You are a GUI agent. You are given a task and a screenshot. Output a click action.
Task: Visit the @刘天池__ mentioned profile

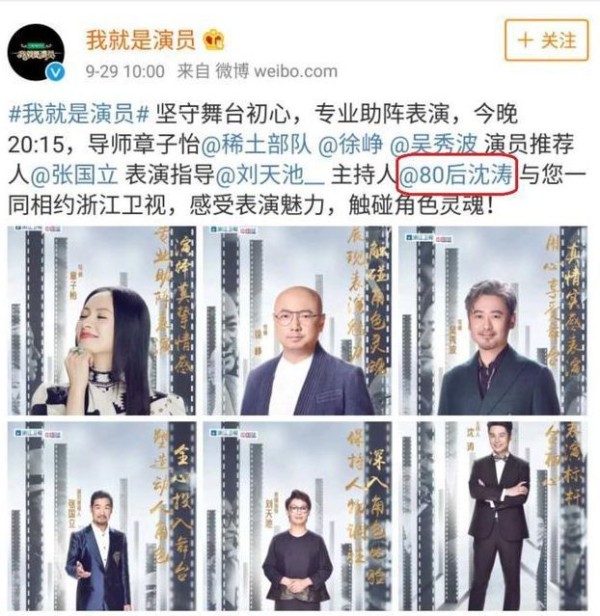[x=270, y=175]
